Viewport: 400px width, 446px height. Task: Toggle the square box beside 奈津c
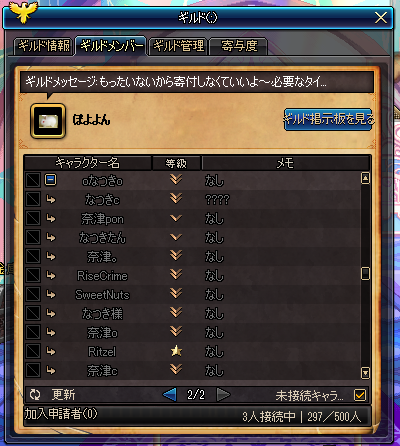tap(33, 370)
